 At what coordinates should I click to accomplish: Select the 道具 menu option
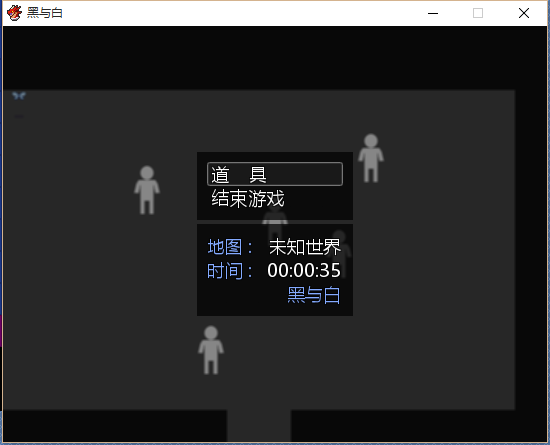(x=275, y=174)
